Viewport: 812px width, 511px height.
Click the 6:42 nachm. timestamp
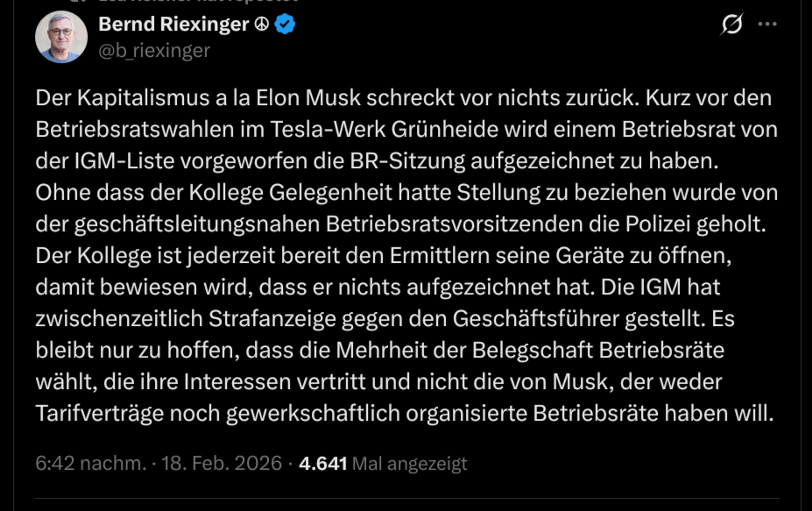tap(90, 463)
